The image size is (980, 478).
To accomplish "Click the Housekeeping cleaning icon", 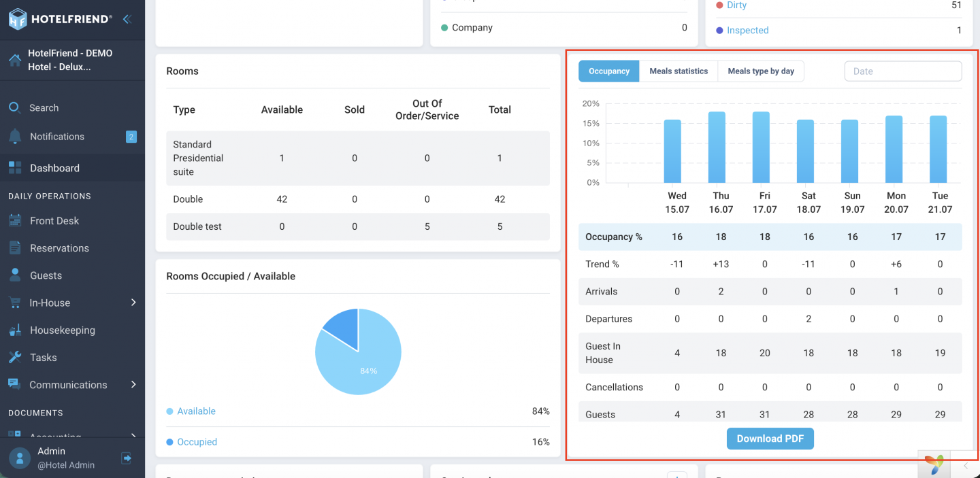I will [15, 330].
